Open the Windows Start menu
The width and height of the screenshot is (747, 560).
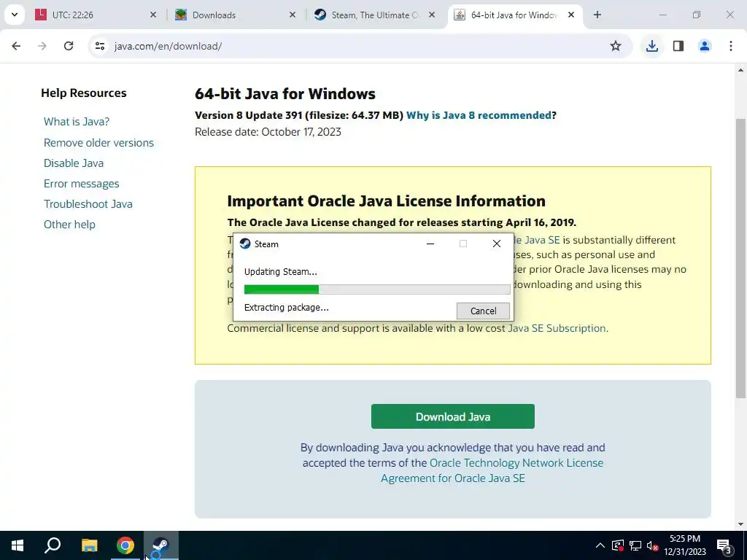click(x=18, y=545)
